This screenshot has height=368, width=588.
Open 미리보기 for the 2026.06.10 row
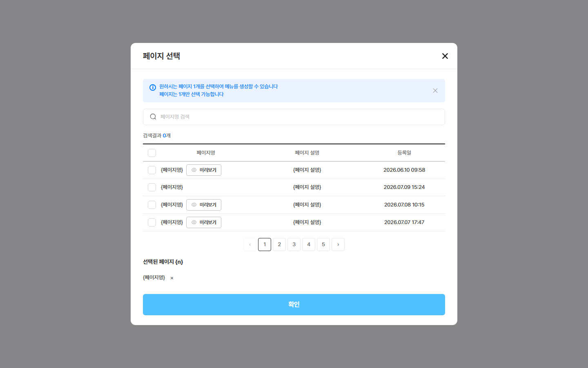[204, 170]
